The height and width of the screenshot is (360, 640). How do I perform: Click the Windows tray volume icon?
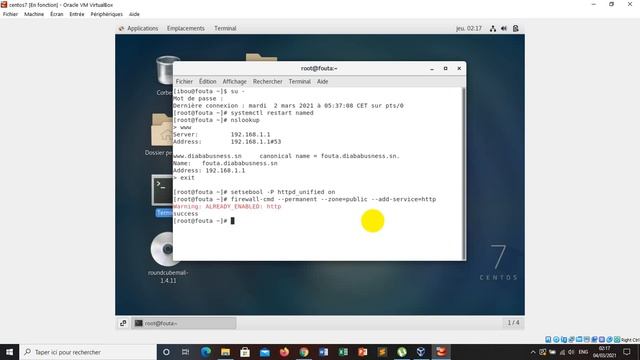571,352
